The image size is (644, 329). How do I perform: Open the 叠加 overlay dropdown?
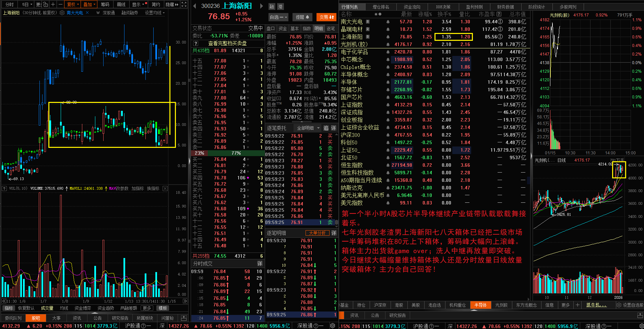point(90,4)
